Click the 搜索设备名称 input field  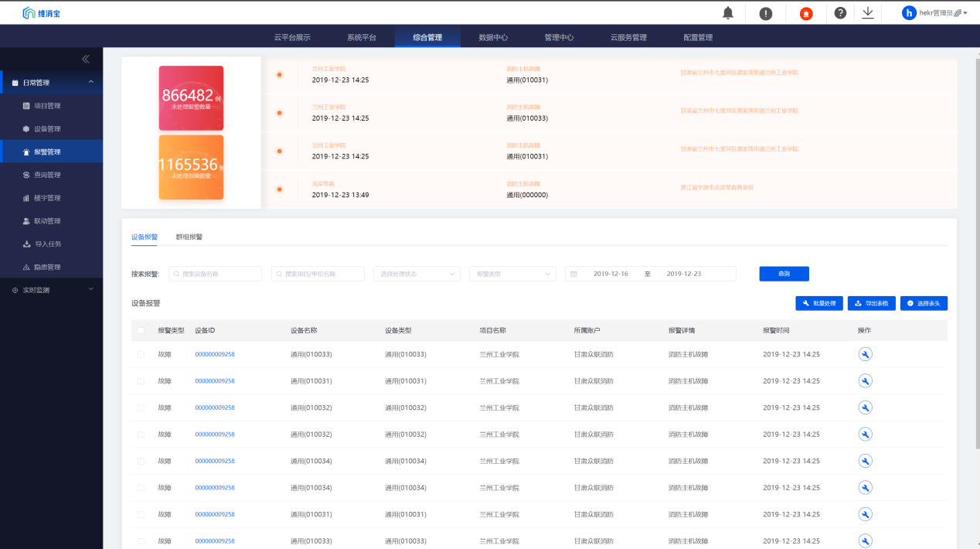coord(216,274)
